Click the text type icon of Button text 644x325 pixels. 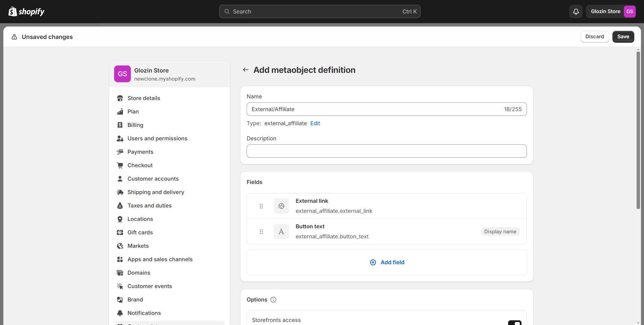tap(281, 232)
